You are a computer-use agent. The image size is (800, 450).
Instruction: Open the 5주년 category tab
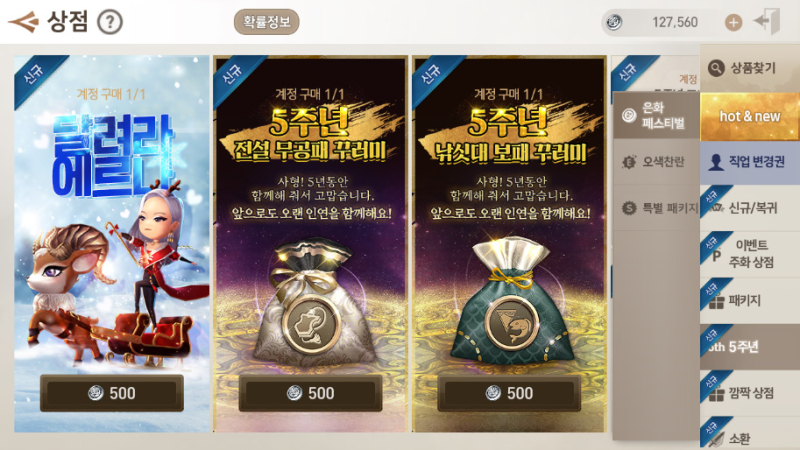coord(749,347)
